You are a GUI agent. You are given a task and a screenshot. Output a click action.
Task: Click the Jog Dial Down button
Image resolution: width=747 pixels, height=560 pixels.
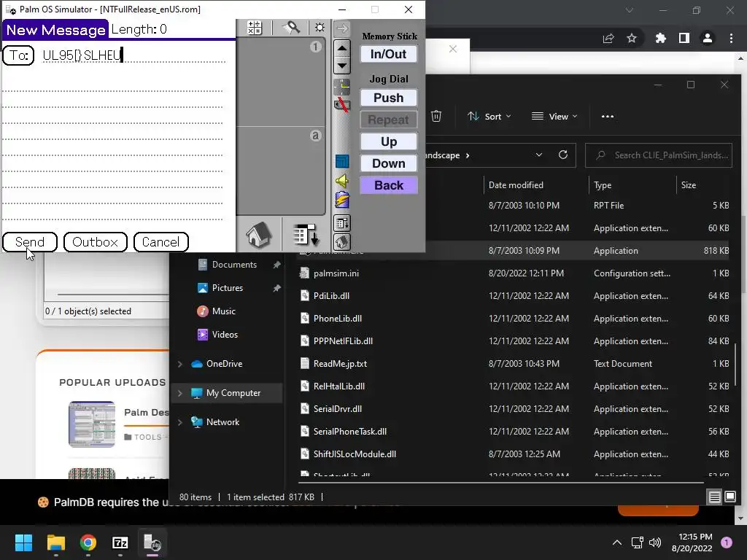pos(389,163)
